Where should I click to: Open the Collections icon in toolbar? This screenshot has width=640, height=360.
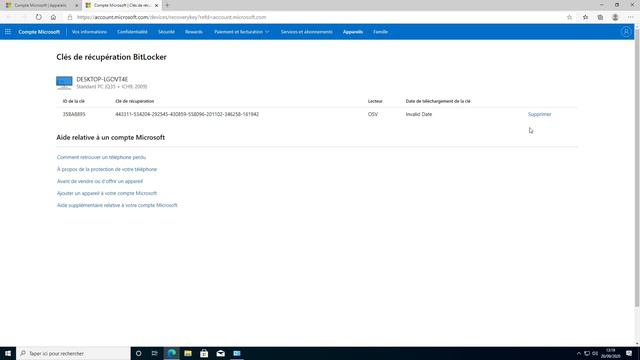pyautogui.click(x=600, y=17)
